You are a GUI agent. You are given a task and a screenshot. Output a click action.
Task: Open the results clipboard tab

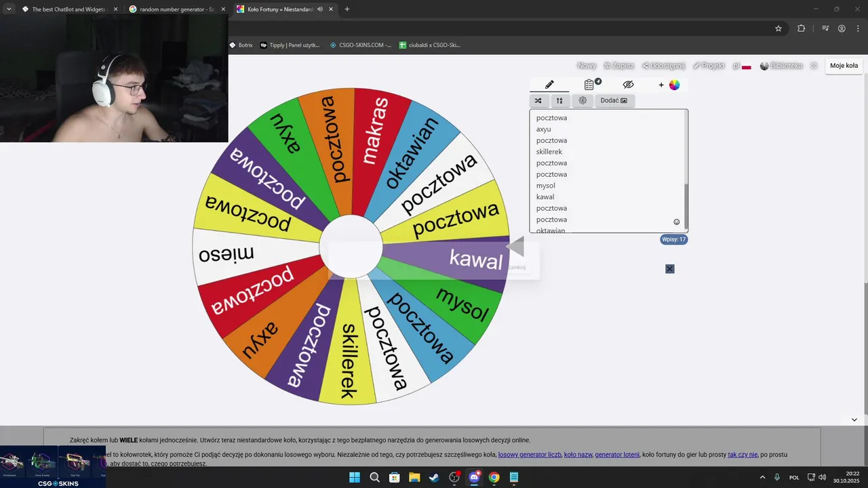click(589, 85)
